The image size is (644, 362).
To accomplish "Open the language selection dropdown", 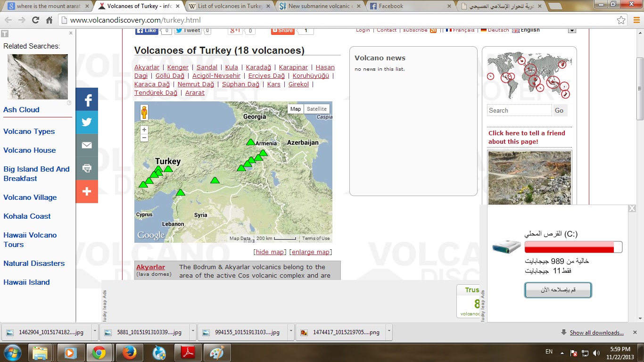I will pyautogui.click(x=572, y=30).
